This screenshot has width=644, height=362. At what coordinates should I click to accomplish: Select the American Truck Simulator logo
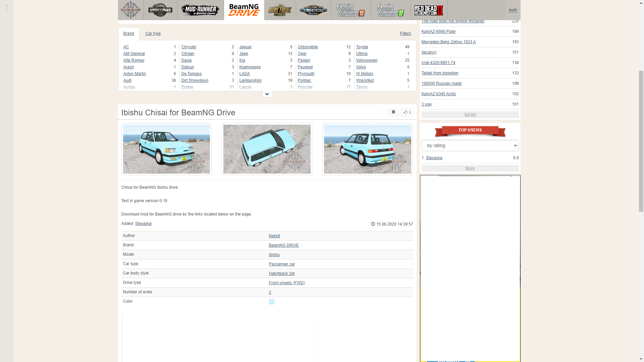tap(313, 10)
